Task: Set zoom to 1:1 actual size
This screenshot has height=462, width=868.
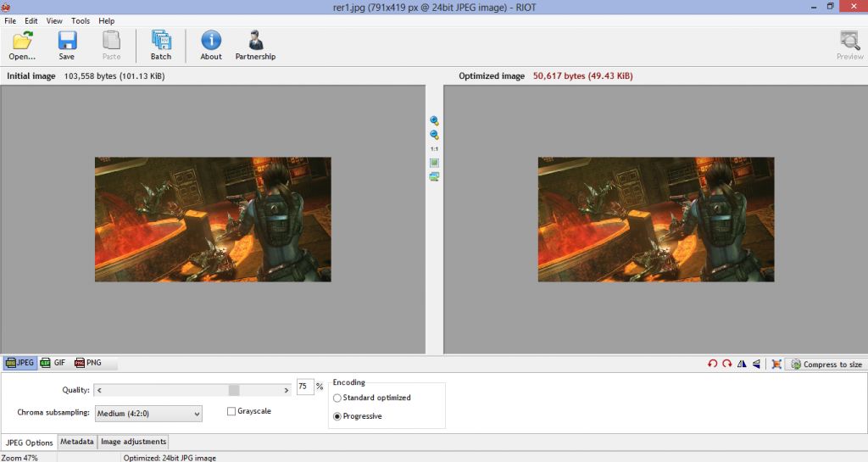Action: 435,149
